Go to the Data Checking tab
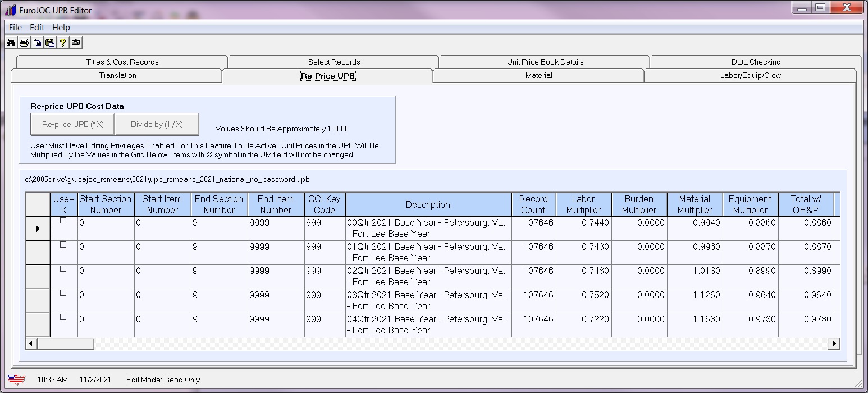 755,62
